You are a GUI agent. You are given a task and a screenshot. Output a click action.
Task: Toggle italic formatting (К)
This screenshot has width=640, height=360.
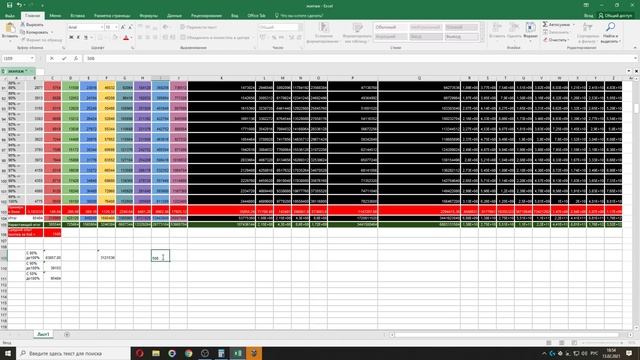(x=78, y=38)
